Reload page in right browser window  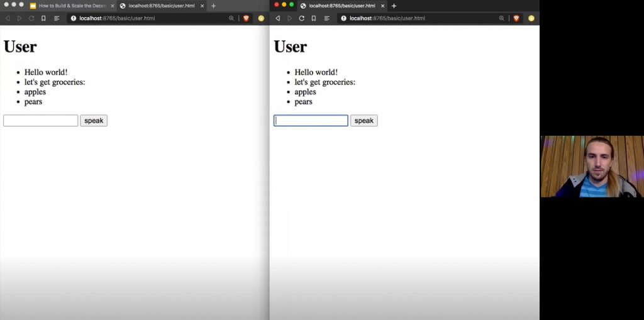(301, 18)
